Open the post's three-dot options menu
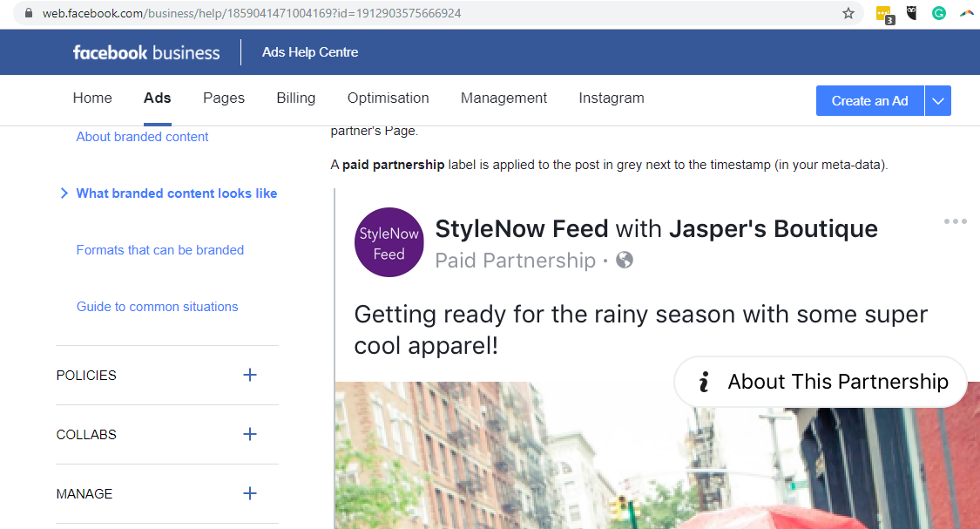The height and width of the screenshot is (529, 980). coord(955,221)
